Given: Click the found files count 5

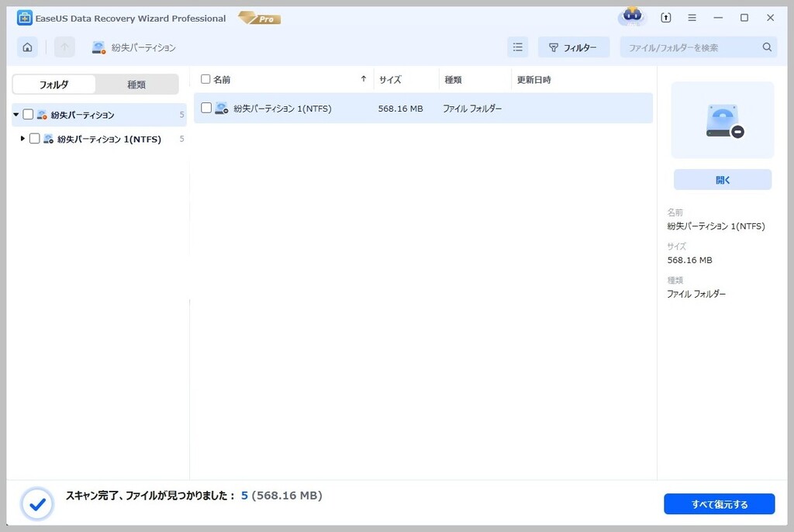Looking at the screenshot, I should tap(244, 496).
